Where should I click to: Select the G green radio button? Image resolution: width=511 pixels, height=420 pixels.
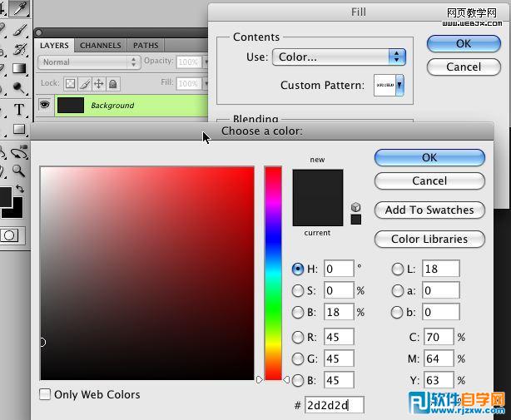tap(298, 358)
